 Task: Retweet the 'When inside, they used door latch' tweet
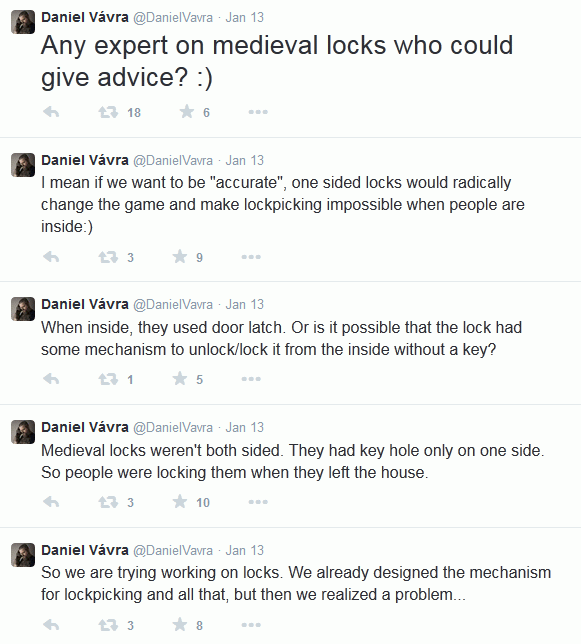pos(108,379)
